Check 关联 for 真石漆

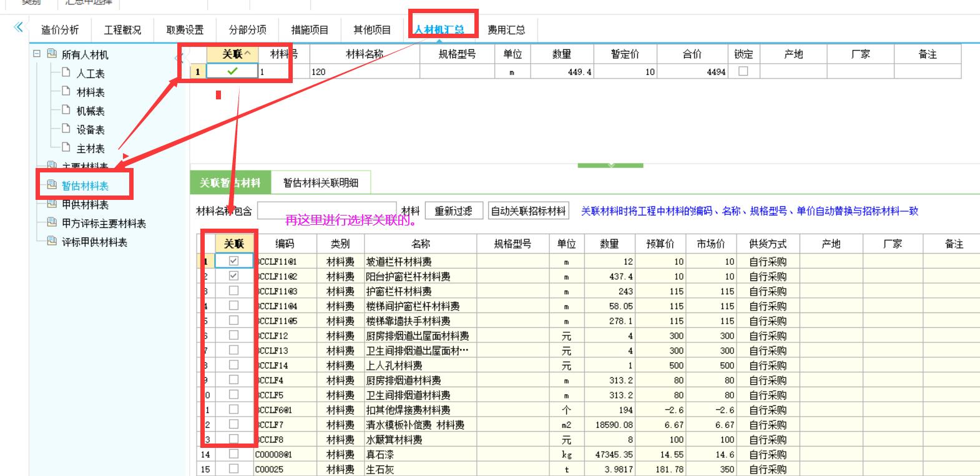(233, 454)
